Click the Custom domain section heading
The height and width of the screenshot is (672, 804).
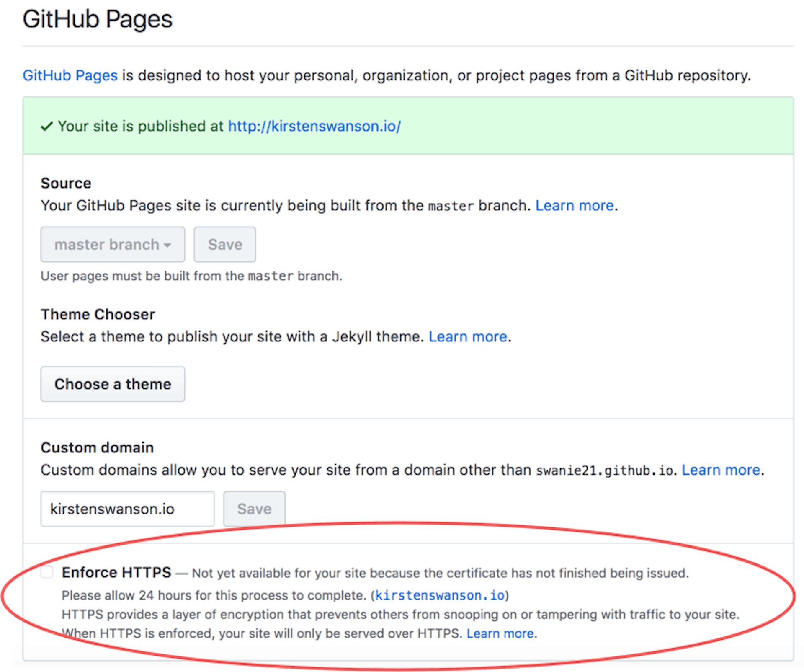tap(97, 447)
